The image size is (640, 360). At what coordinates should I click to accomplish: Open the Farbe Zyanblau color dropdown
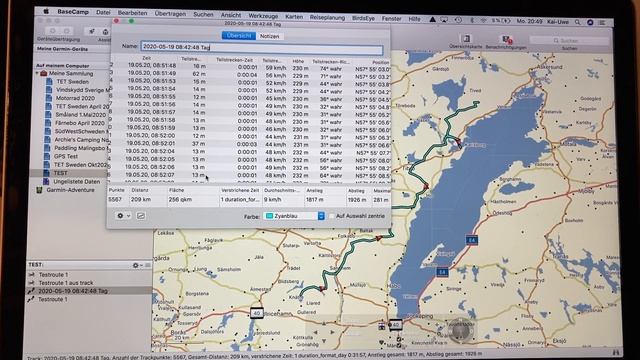click(294, 216)
